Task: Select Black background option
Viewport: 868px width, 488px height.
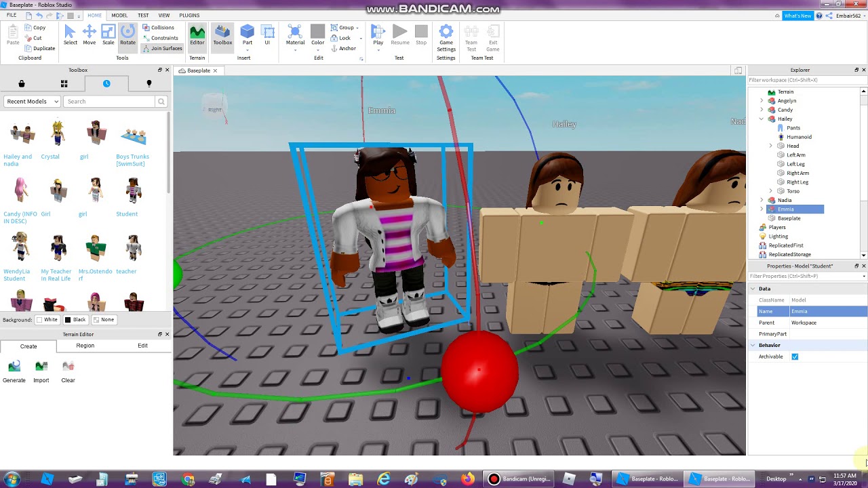Action: click(x=75, y=320)
